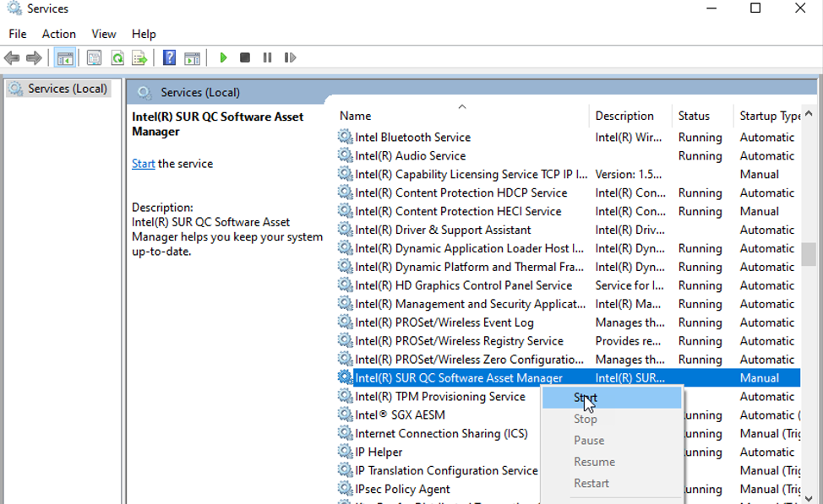This screenshot has height=504, width=823.
Task: Maximize the Services window
Action: pyautogui.click(x=755, y=8)
